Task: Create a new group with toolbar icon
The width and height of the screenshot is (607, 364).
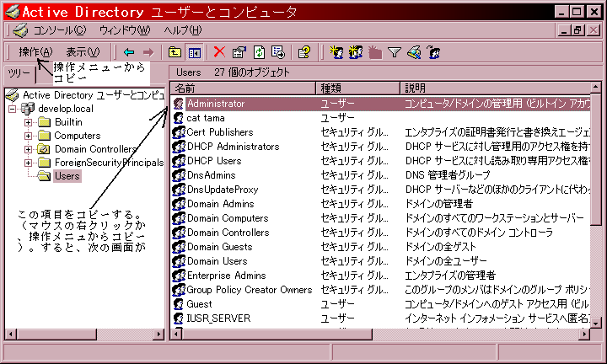Action: (356, 52)
